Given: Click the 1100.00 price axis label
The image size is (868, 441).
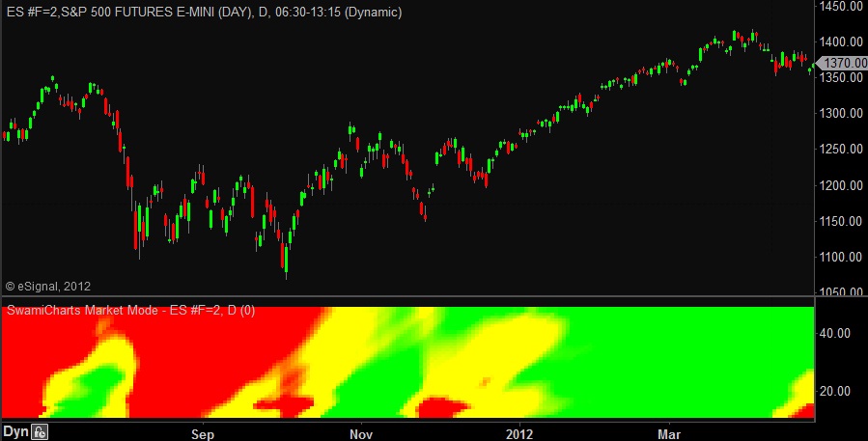Looking at the screenshot, I should (x=843, y=257).
